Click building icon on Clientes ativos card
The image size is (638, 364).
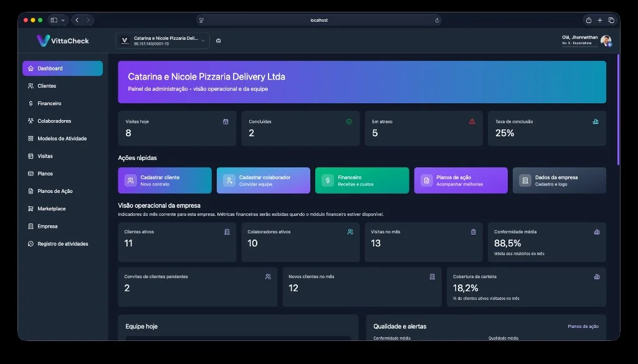227,232
